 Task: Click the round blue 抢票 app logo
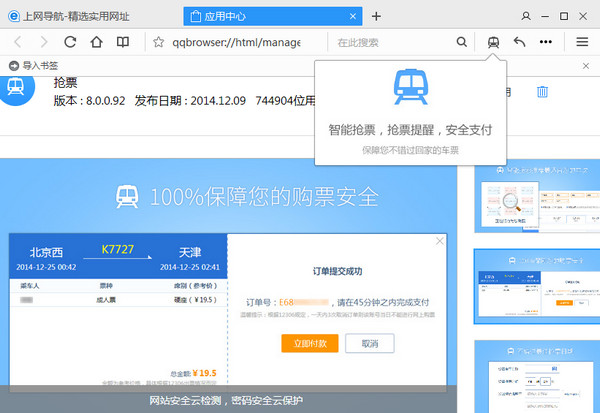pos(15,88)
